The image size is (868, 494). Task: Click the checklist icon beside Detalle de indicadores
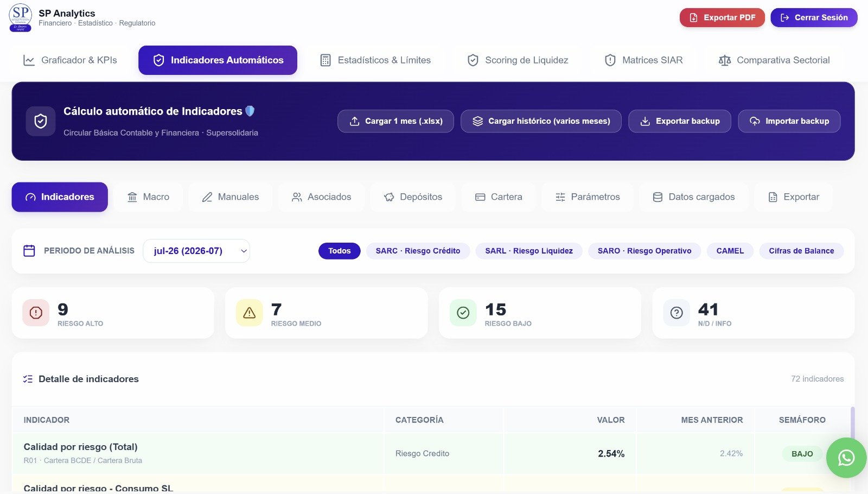[x=28, y=379]
